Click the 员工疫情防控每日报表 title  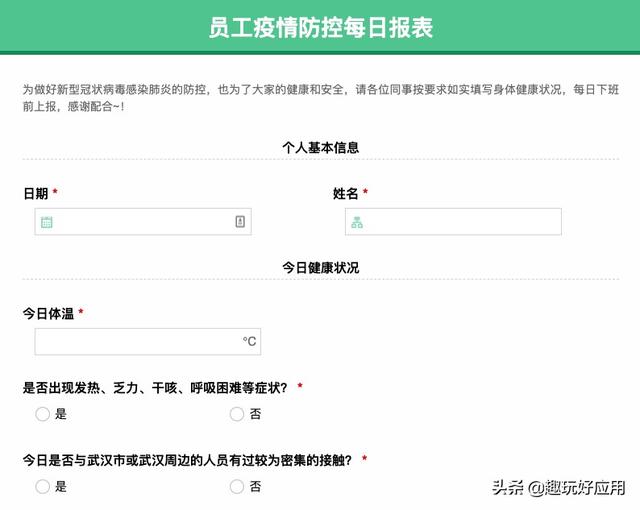321,28
